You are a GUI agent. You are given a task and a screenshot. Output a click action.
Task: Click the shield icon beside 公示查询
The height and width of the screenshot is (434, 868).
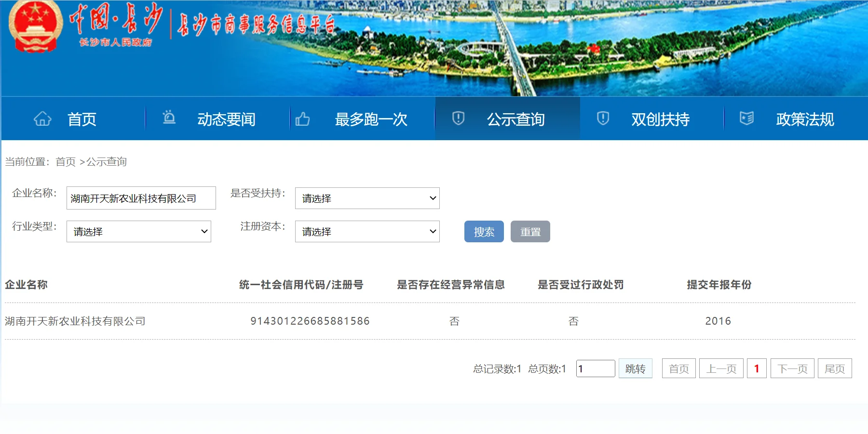[458, 118]
